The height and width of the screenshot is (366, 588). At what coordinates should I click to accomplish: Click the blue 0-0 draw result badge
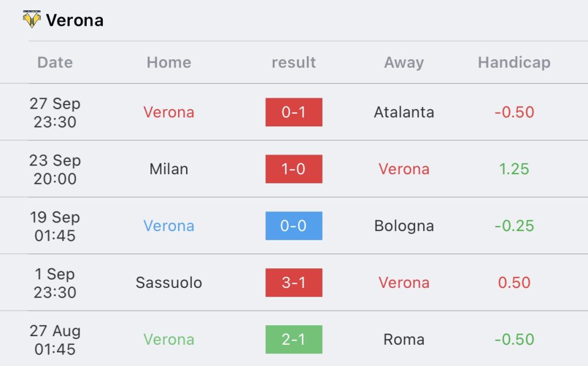tap(293, 226)
